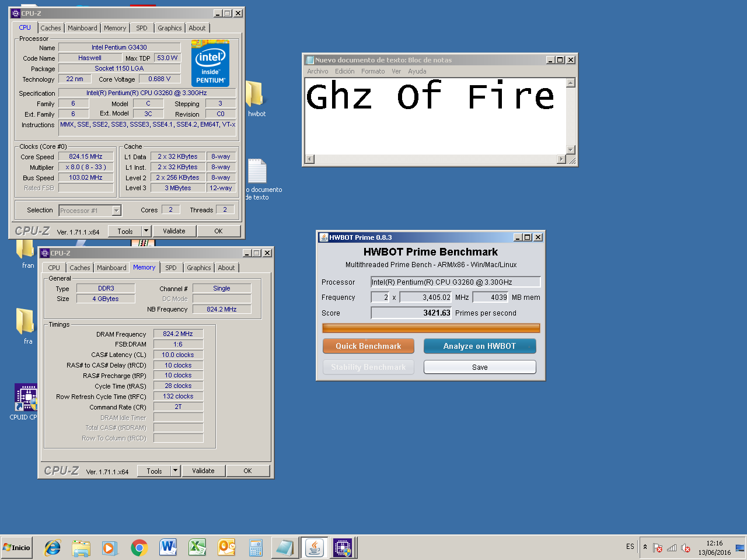Start the Quick Benchmark in HWBOT Prime
Viewport: 747px width, 560px height.
pyautogui.click(x=368, y=346)
